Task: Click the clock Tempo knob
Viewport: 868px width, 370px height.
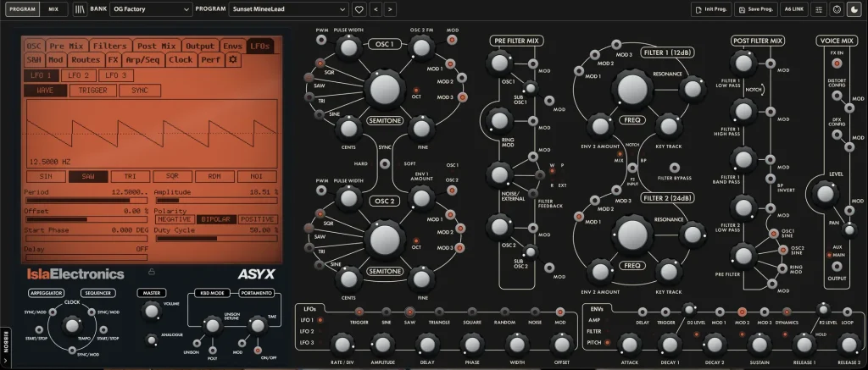Action: 72,326
